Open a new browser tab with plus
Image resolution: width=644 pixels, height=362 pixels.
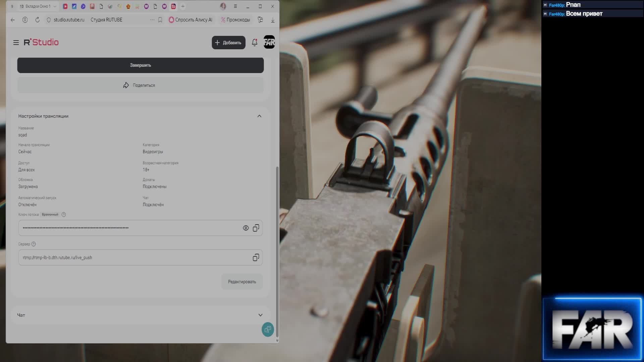pos(183,6)
